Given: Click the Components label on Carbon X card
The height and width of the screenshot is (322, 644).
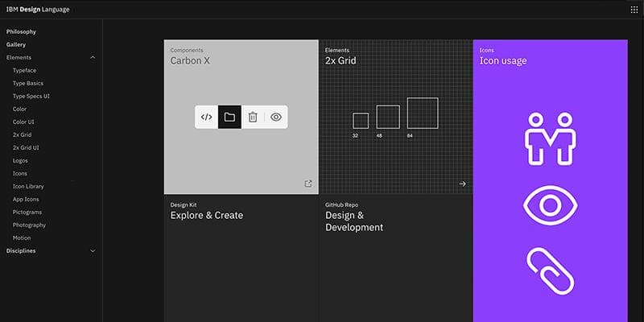Looking at the screenshot, I should pos(187,50).
